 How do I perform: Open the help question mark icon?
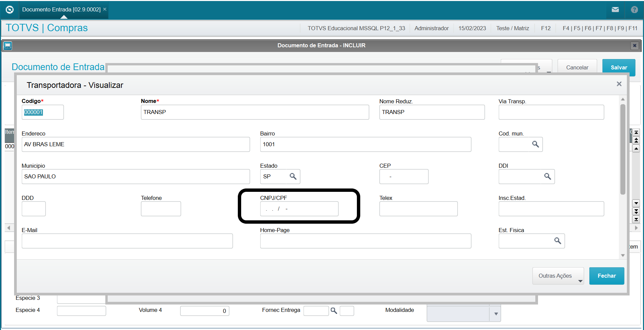click(x=634, y=10)
